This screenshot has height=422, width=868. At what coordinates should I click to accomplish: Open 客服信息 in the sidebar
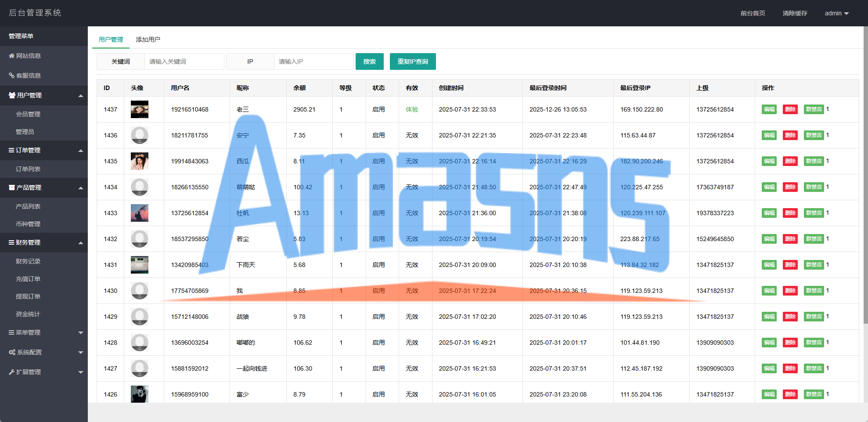(x=44, y=76)
